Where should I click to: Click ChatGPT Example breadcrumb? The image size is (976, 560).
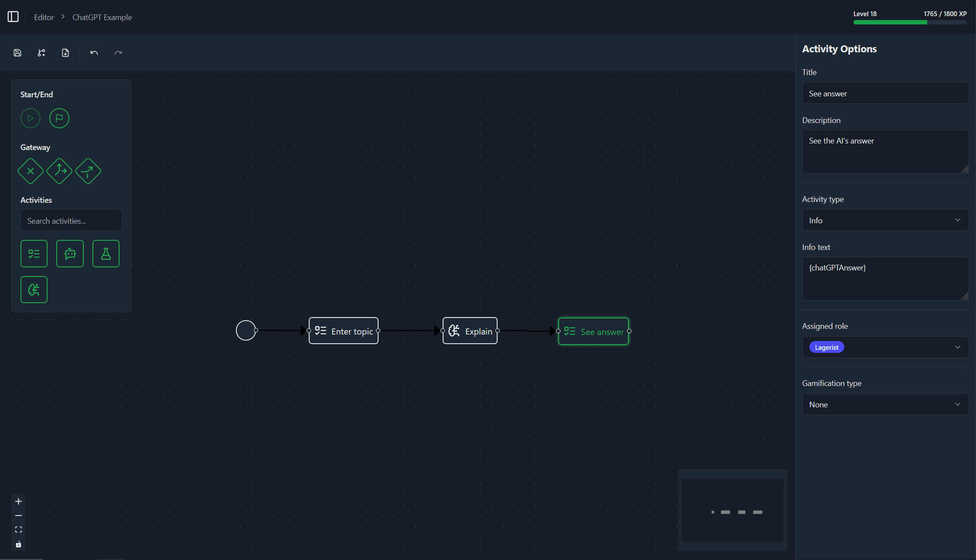pos(102,17)
